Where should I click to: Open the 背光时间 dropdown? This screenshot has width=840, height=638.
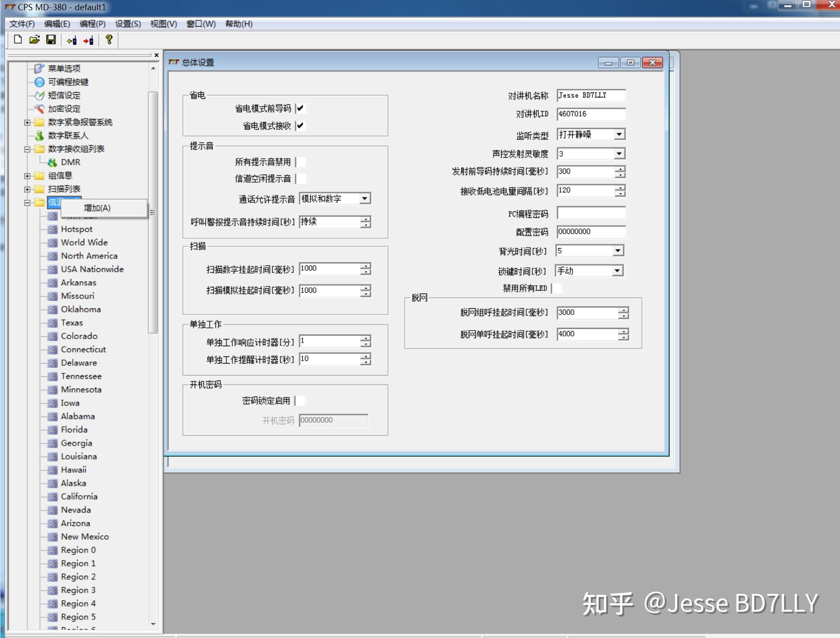click(x=618, y=250)
